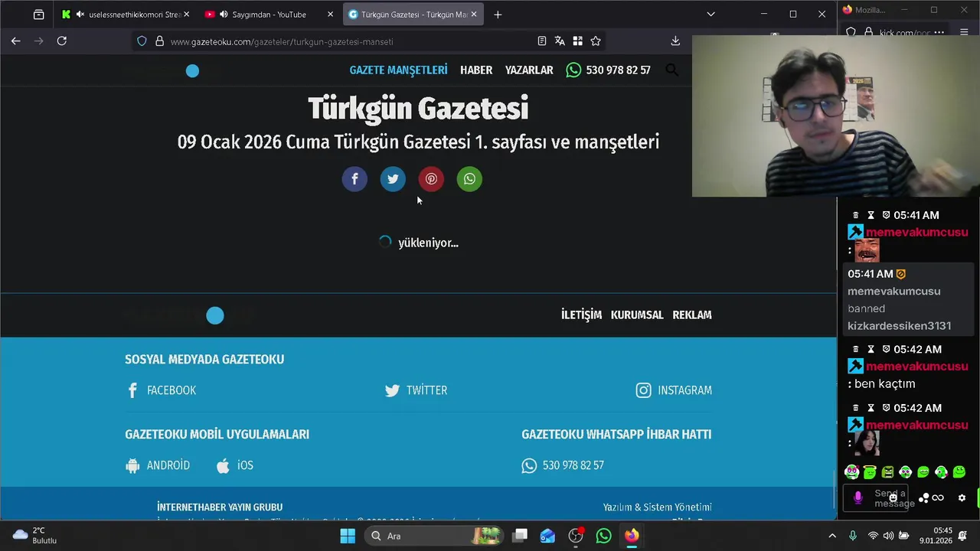Click sticker thumbnail in last memevakumcusu message
The width and height of the screenshot is (980, 551).
[867, 442]
